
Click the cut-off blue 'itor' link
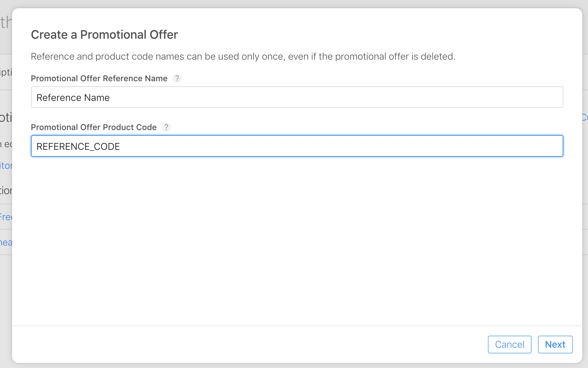pos(6,166)
